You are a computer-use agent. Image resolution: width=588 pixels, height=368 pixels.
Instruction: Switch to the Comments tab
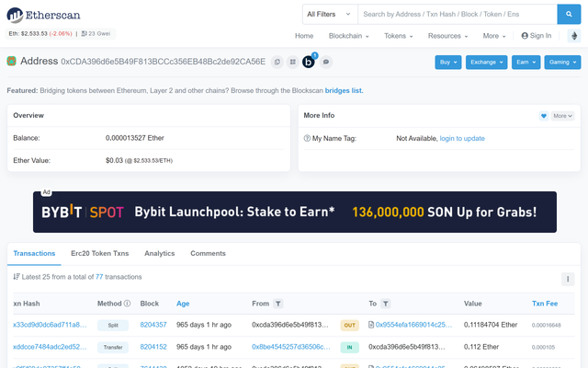coord(208,254)
